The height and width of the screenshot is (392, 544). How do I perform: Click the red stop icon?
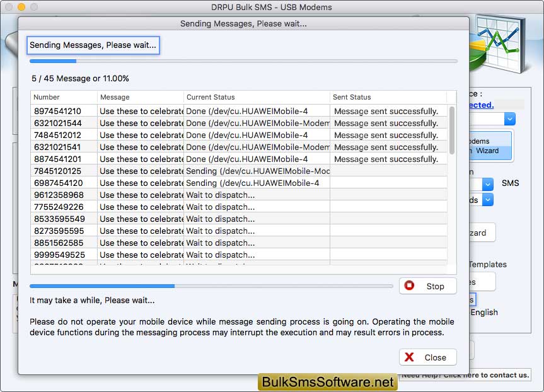[x=409, y=285]
